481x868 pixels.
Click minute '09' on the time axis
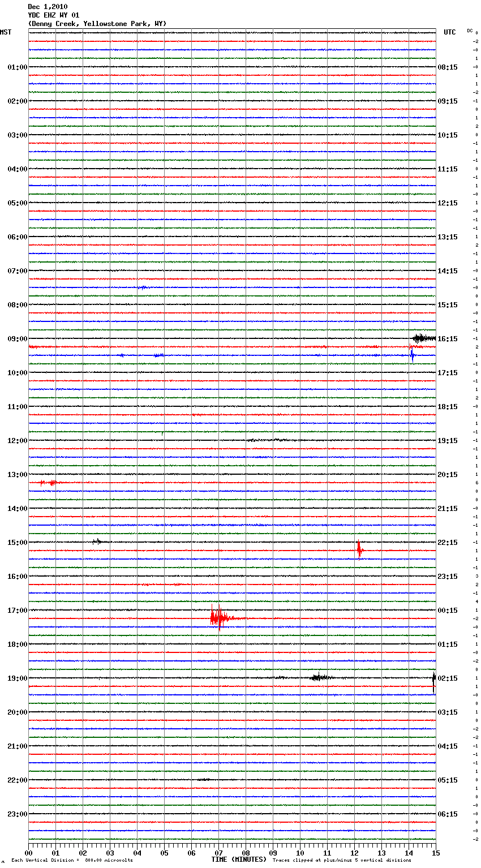[x=273, y=853]
